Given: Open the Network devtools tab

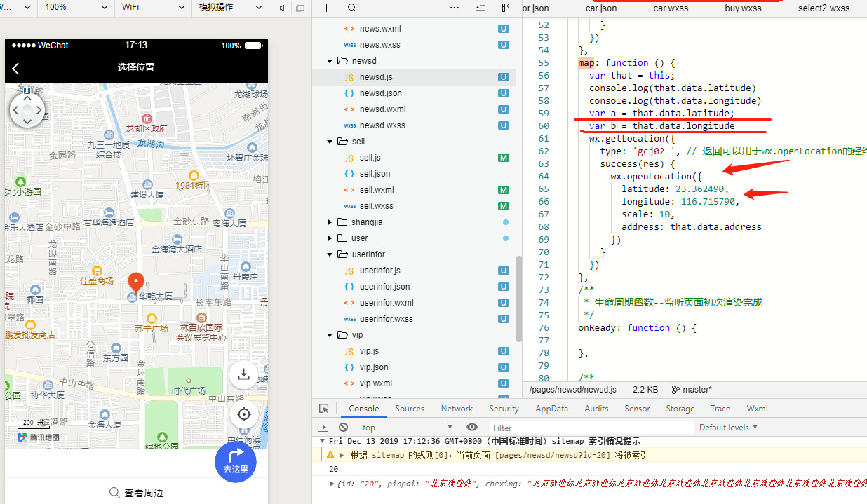Looking at the screenshot, I should pyautogui.click(x=457, y=409).
